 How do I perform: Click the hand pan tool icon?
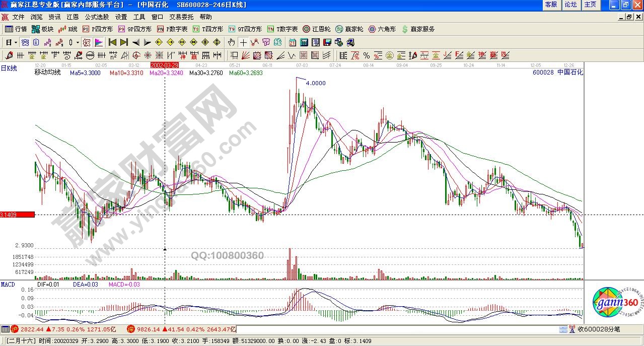click(x=231, y=42)
